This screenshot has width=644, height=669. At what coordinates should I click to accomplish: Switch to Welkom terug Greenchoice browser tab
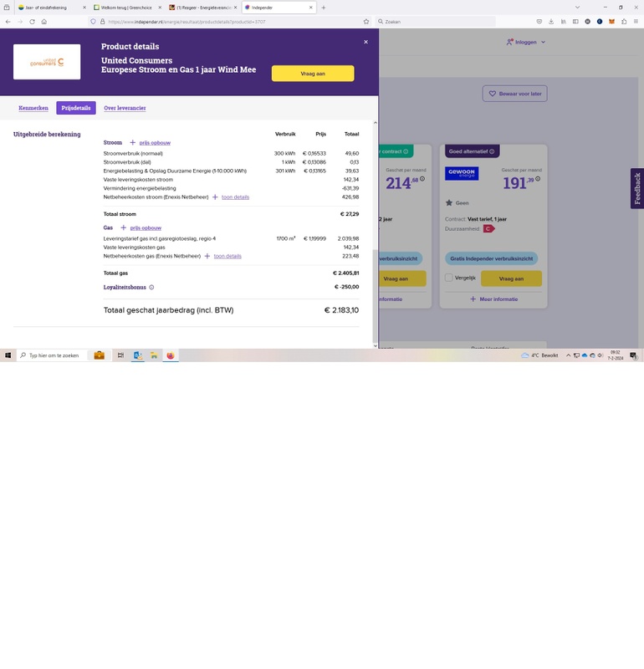[x=126, y=8]
